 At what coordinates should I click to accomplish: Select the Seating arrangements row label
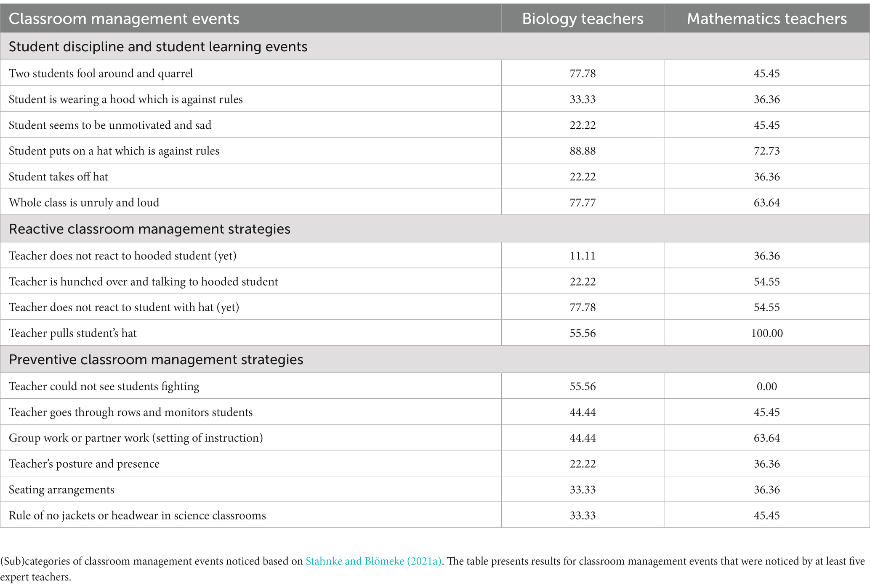coord(61,490)
